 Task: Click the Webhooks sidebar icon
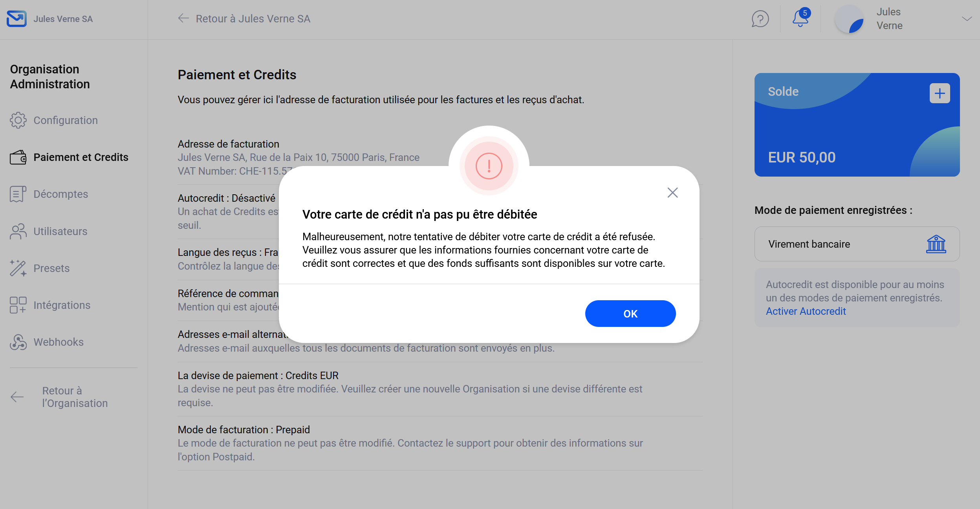point(18,342)
